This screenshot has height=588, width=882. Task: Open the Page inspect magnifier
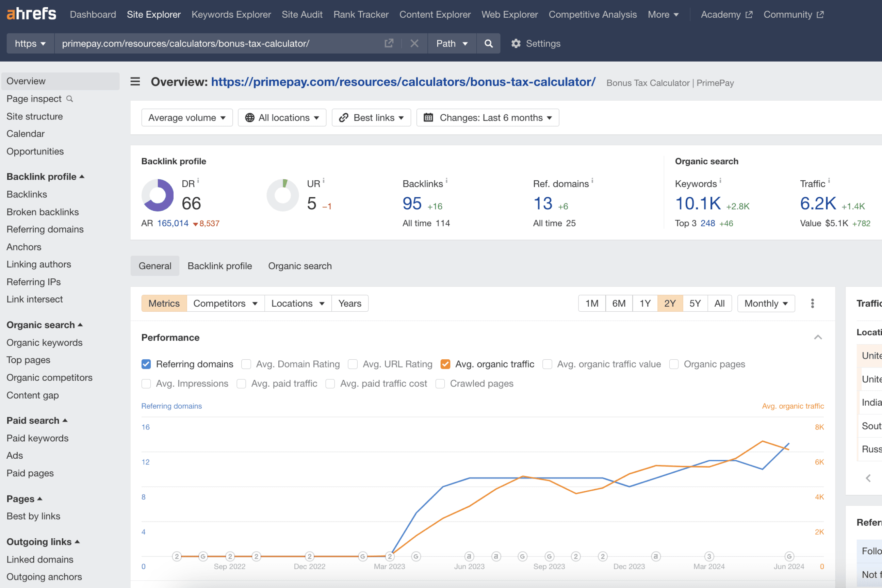(70, 99)
